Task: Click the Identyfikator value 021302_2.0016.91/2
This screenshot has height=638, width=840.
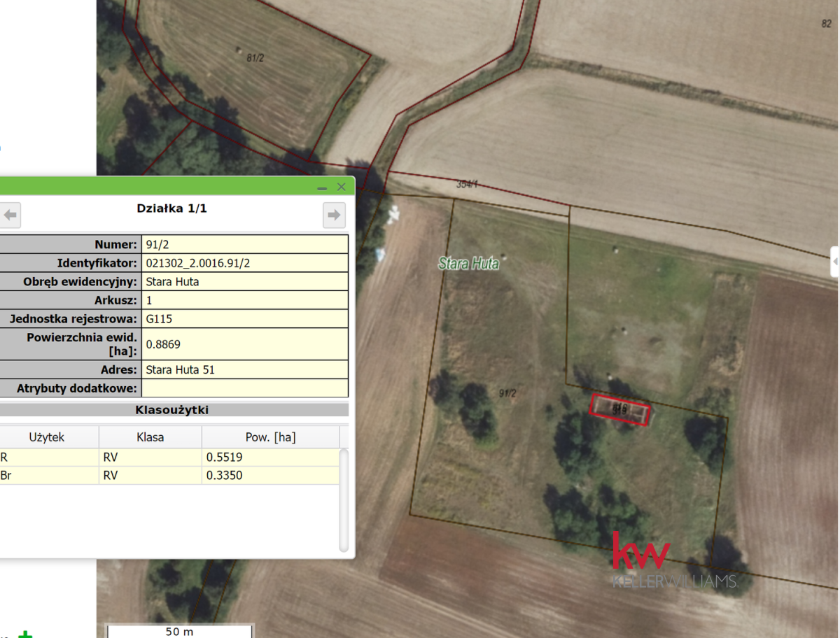Action: (198, 263)
